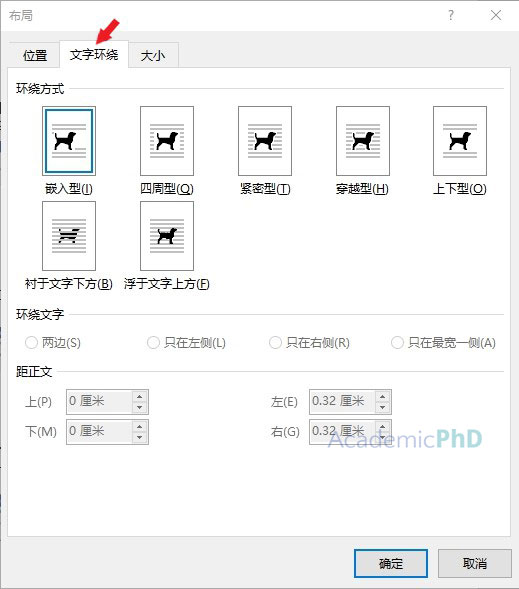Click the 右 right distance input field

[342, 432]
